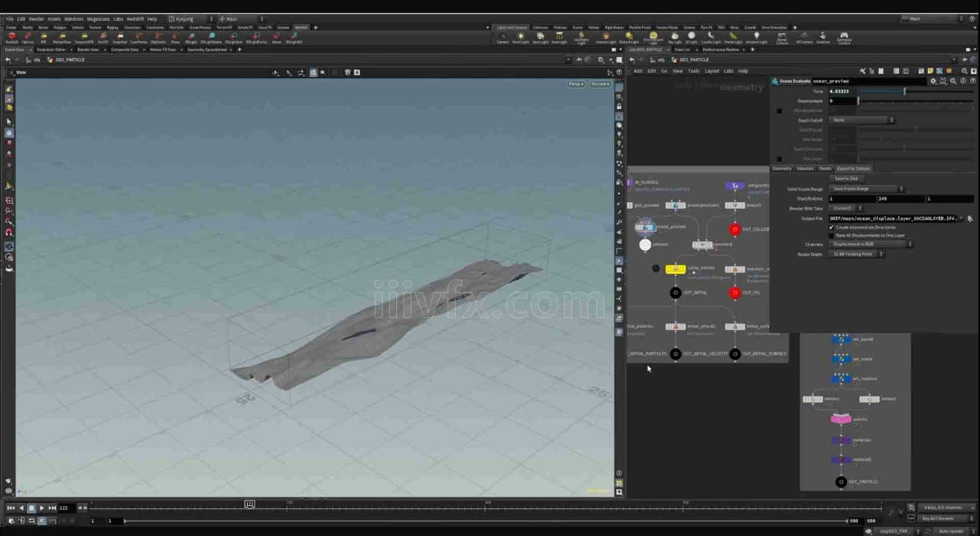Switch to the Geometry Spreadsheet tab
The width and height of the screenshot is (980, 536).
(207, 50)
